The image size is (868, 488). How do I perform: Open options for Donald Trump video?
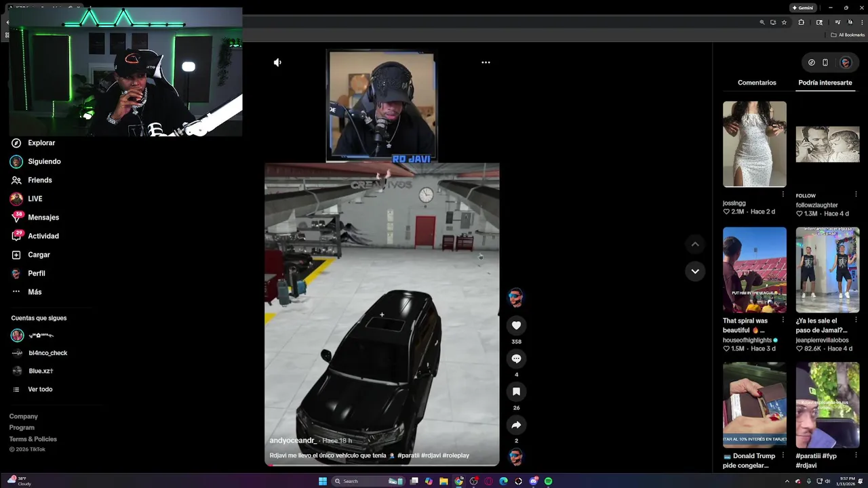click(x=783, y=455)
